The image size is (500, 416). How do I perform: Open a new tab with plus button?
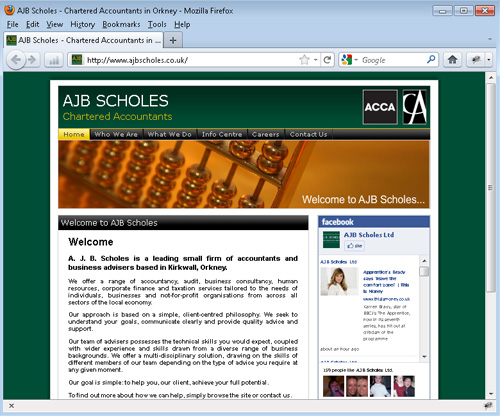coord(173,40)
